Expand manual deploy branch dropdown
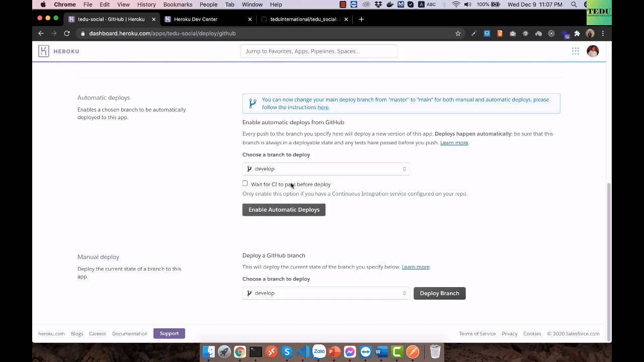The width and height of the screenshot is (644, 362). (326, 293)
